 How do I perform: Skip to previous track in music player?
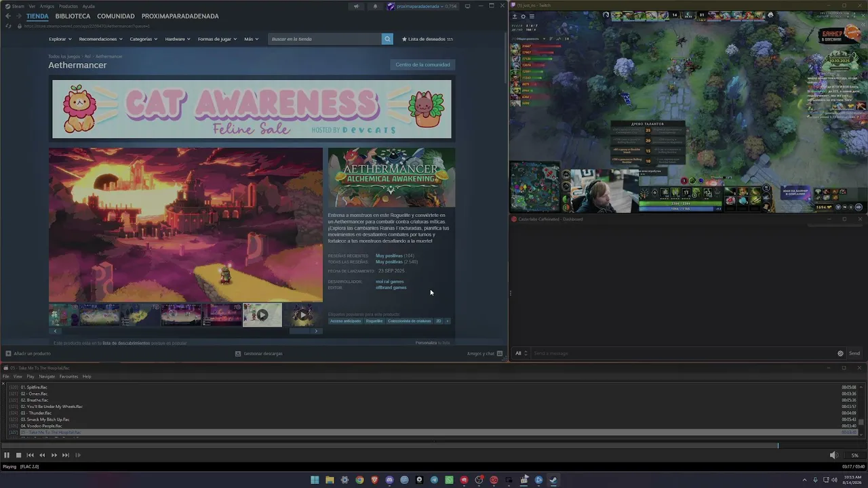pyautogui.click(x=30, y=455)
